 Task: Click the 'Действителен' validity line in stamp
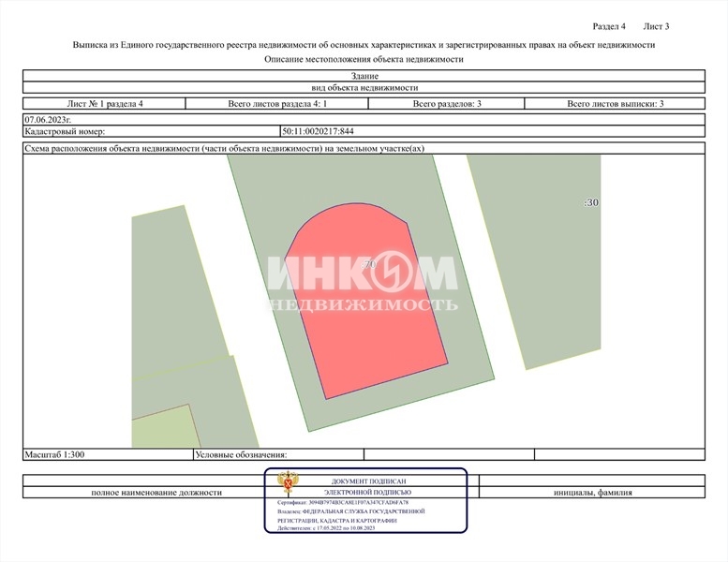(326, 528)
